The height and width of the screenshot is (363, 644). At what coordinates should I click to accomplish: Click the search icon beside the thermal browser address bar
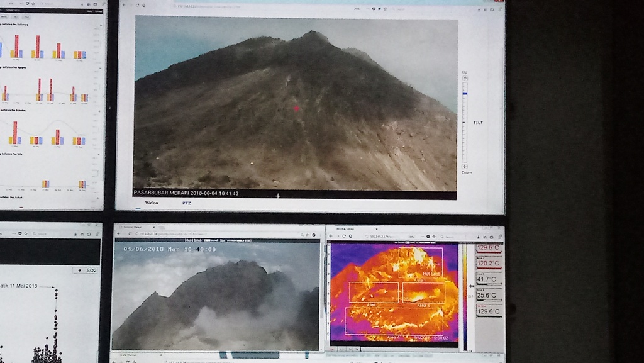pyautogui.click(x=441, y=236)
